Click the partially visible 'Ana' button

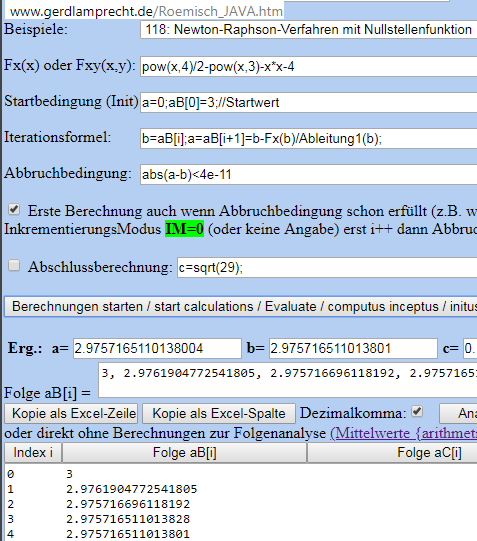coord(458,413)
